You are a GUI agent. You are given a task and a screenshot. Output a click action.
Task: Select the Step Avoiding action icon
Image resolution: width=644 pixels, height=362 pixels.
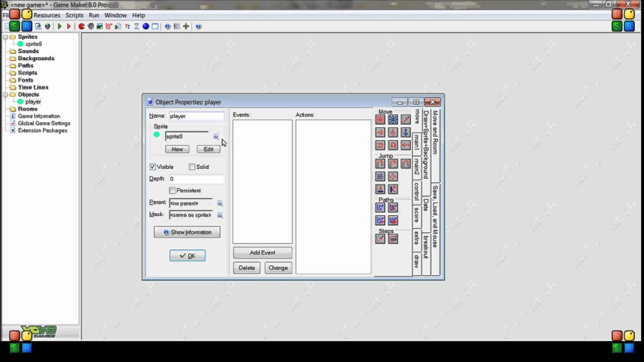point(393,239)
